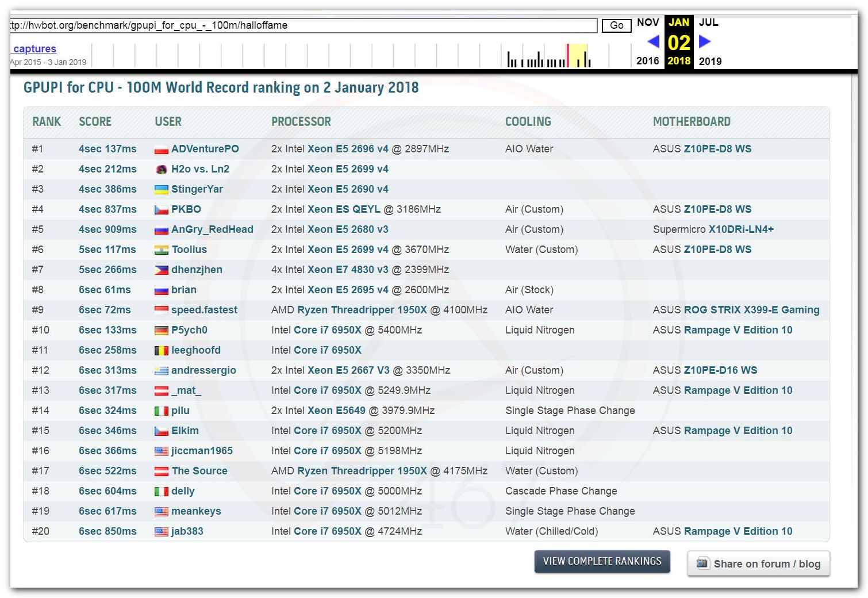
Task: Click Toolius's India flag icon
Action: pos(162,250)
